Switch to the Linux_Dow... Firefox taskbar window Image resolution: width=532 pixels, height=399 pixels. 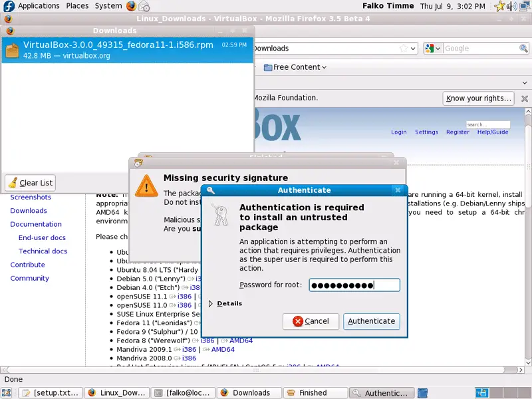coord(117,393)
